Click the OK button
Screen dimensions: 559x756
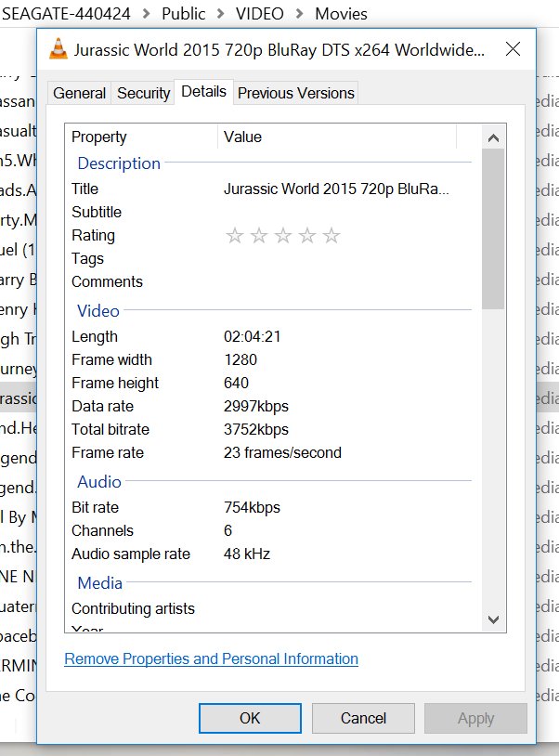pyautogui.click(x=250, y=718)
